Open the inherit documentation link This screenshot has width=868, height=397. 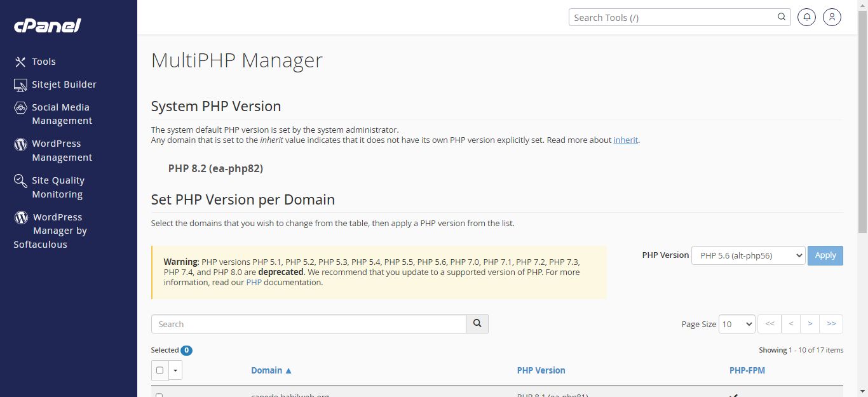click(x=625, y=140)
